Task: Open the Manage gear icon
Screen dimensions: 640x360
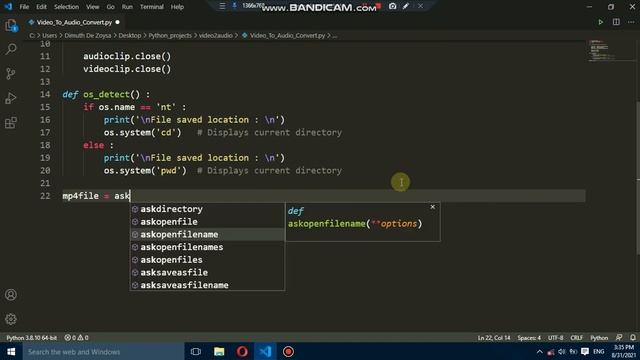Action: coord(11,319)
